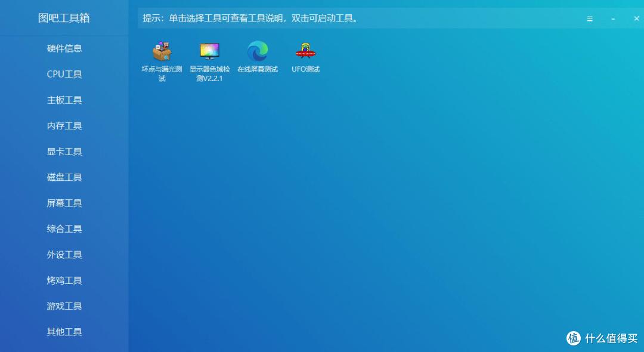Open the 主板工具 category
The image size is (644, 352).
pos(64,100)
